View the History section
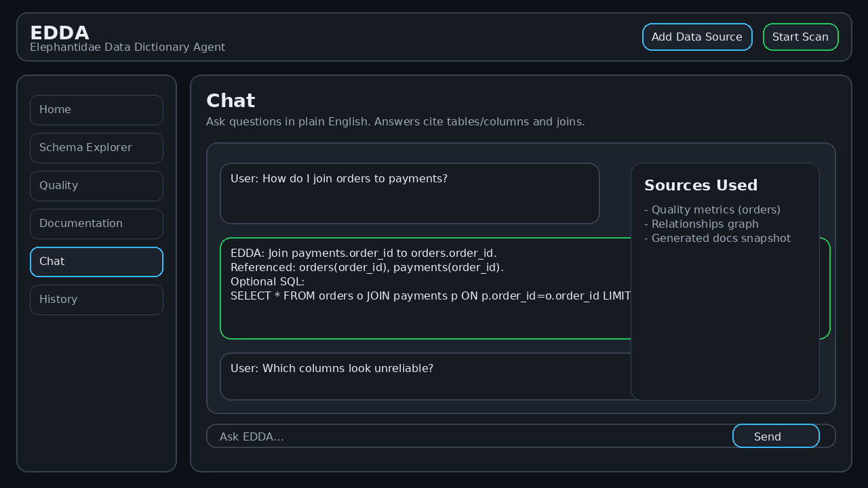 click(x=96, y=300)
